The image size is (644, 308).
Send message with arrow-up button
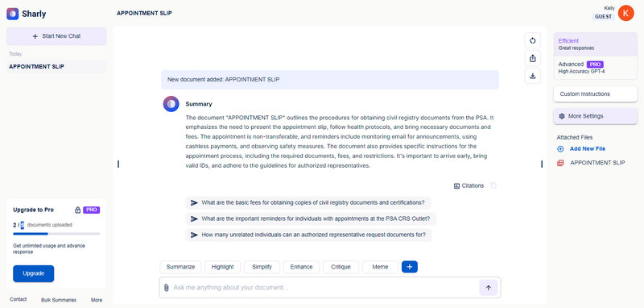[489, 287]
